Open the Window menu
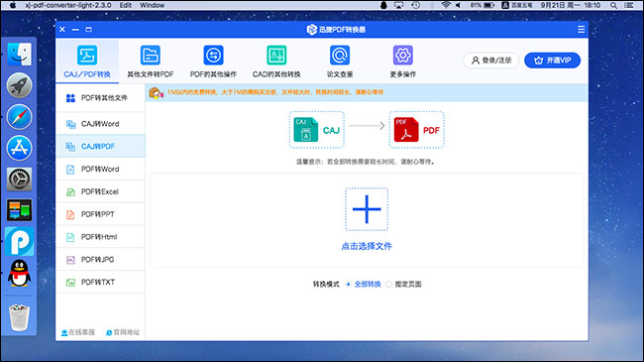Viewport: 644px width, 362px height. (152, 5)
